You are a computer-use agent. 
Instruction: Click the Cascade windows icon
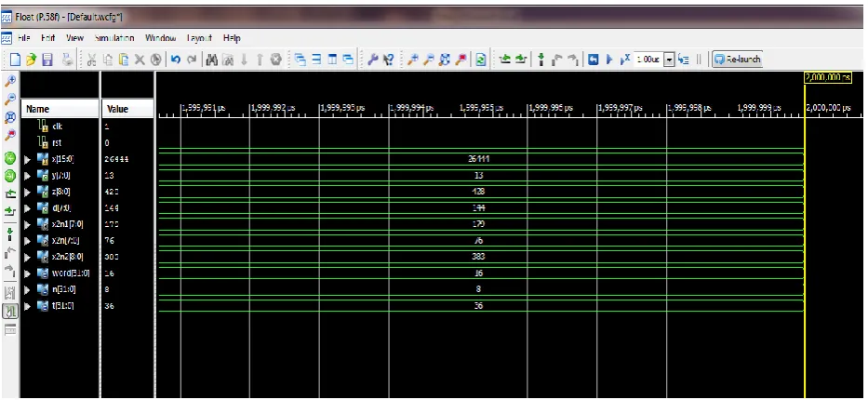click(x=300, y=60)
